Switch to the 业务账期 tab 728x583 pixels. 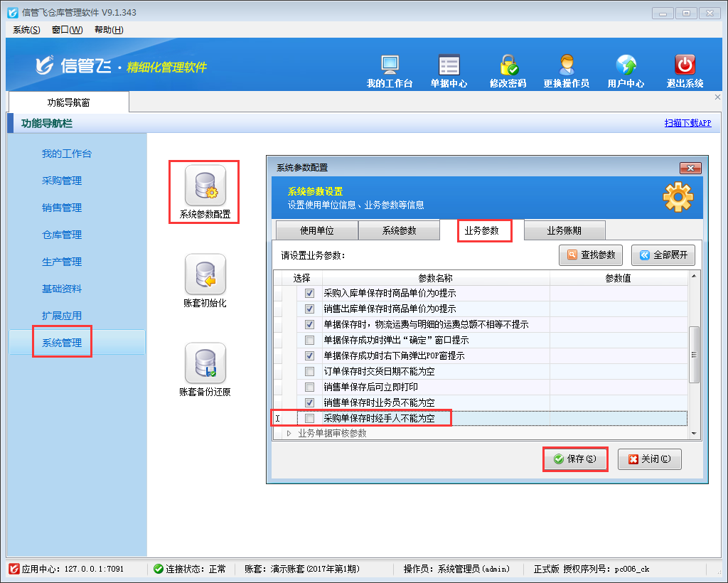[x=564, y=231]
